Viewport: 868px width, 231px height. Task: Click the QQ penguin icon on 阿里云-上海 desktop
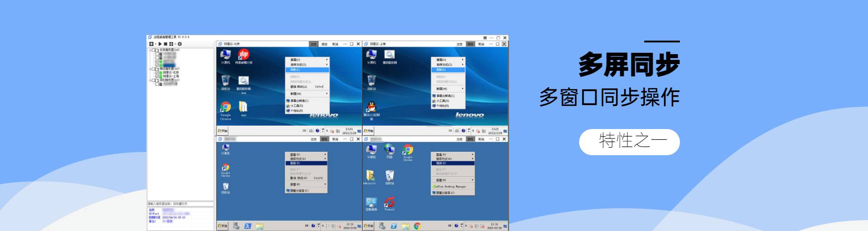(x=371, y=107)
